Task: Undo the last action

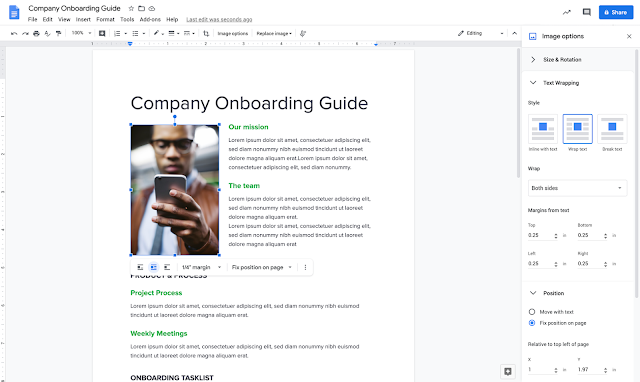Action: [x=14, y=33]
